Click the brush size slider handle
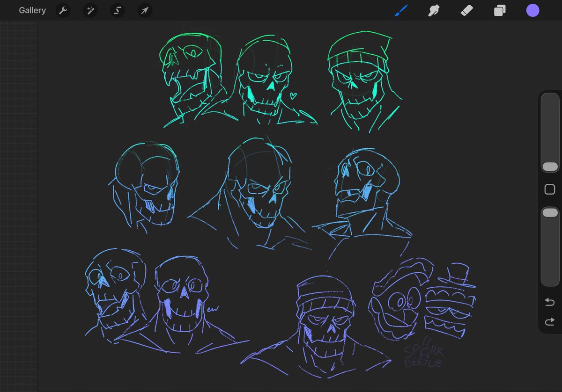562x392 pixels. [x=550, y=167]
